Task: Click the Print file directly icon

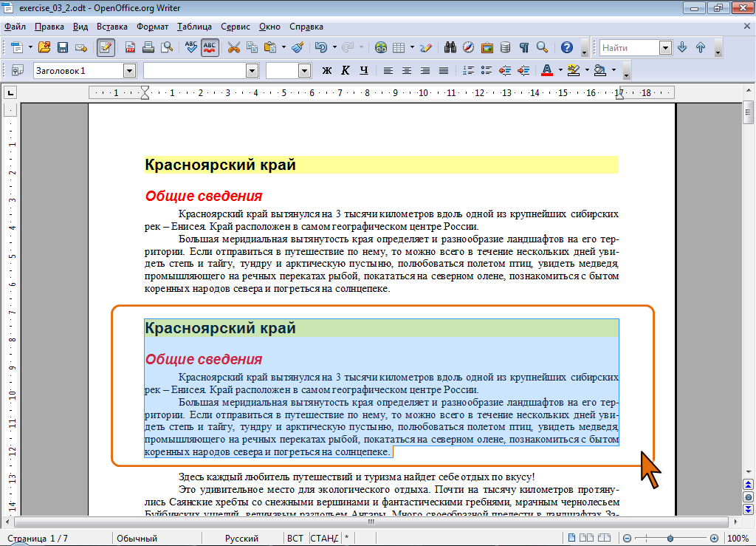Action: (x=148, y=47)
